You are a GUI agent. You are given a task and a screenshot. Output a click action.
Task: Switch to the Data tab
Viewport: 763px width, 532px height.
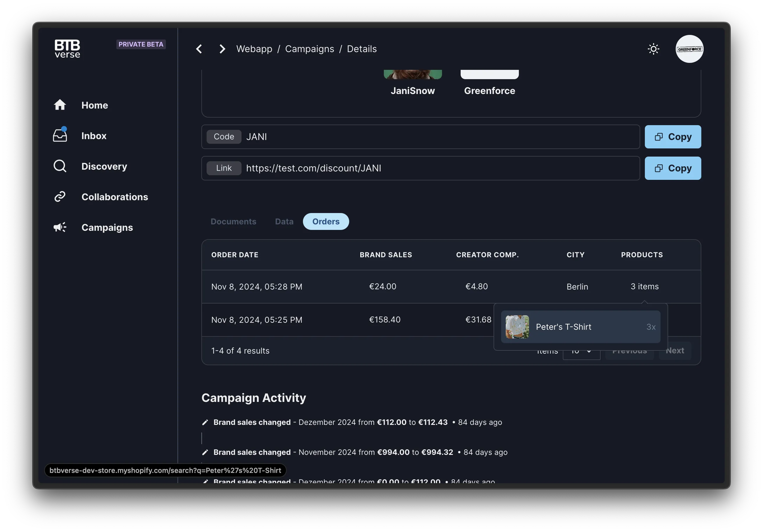coord(284,221)
